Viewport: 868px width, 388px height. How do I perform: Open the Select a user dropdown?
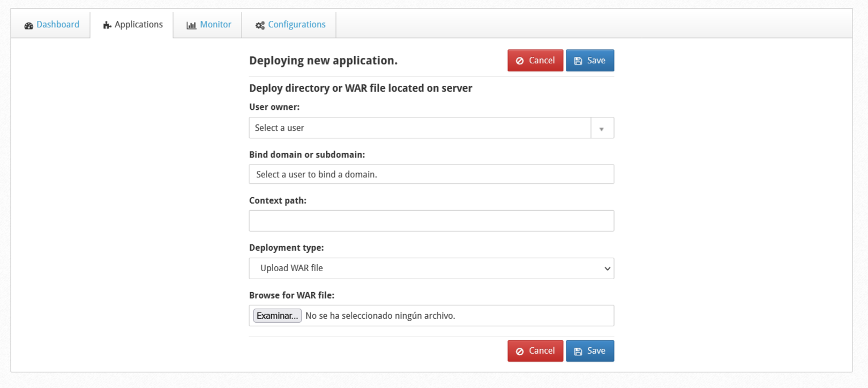click(431, 128)
